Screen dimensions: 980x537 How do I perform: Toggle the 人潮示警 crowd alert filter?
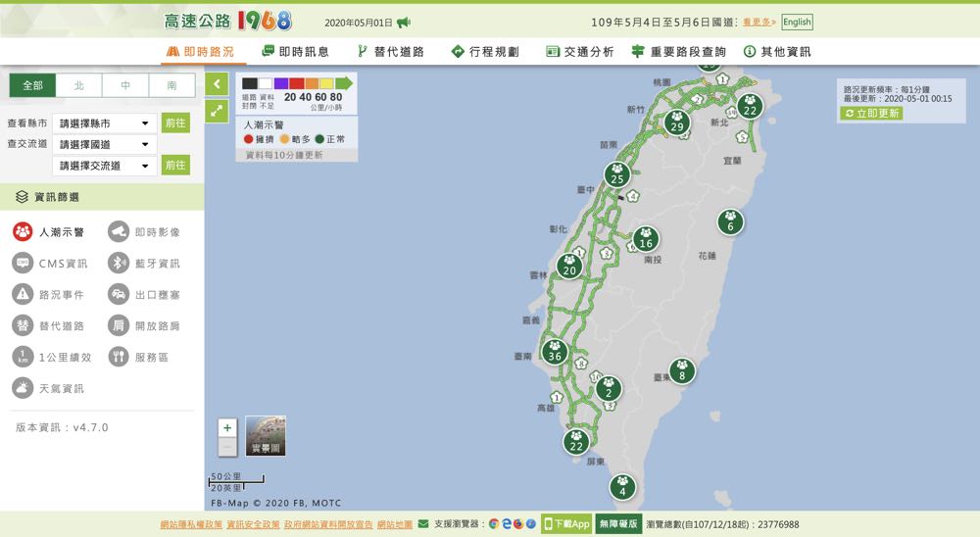click(x=49, y=232)
